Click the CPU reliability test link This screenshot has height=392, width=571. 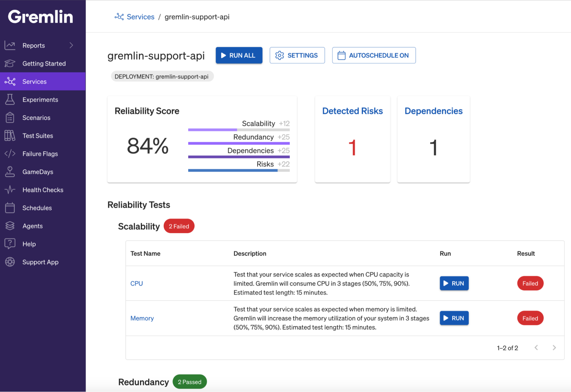pos(137,283)
